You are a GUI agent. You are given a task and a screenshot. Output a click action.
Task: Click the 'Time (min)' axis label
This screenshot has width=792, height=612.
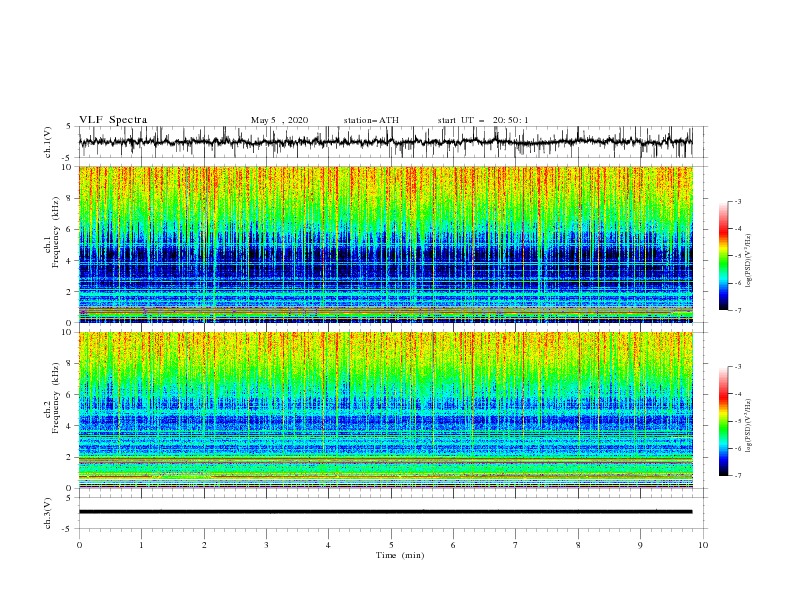point(400,555)
